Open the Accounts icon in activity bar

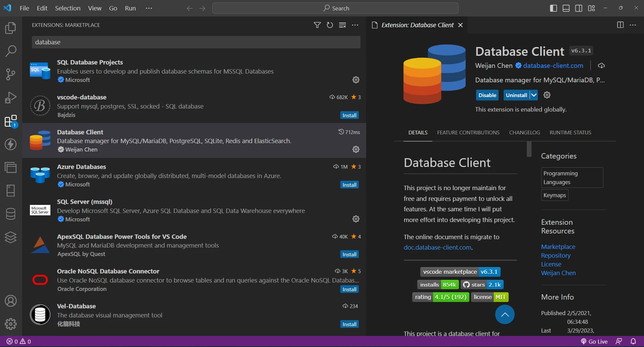tap(10, 301)
